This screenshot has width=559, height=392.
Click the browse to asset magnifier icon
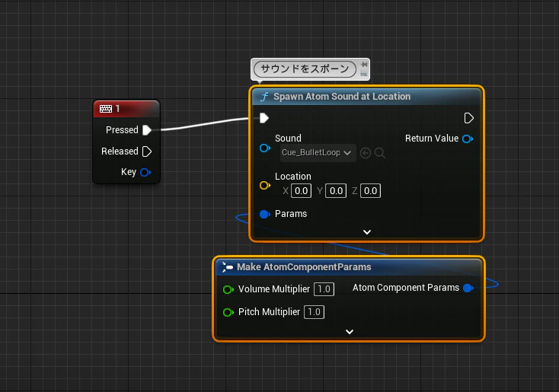pyautogui.click(x=380, y=153)
